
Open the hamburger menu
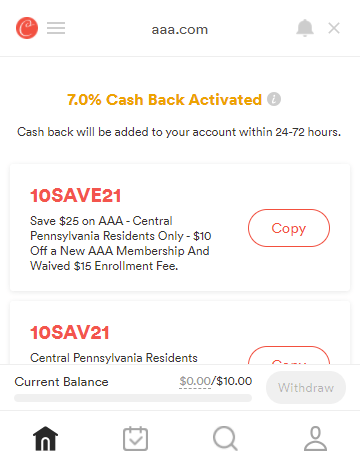(56, 28)
